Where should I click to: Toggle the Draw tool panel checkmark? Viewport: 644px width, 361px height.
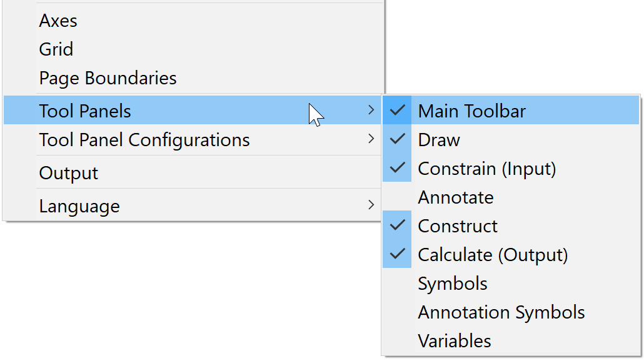397,139
